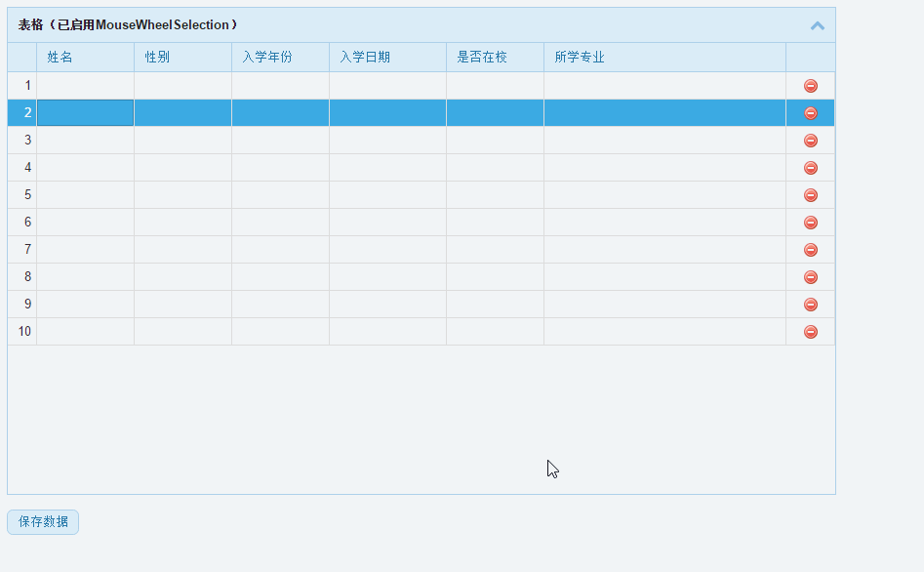Click the 所学专业 column header
Screen dimensions: 924x572
[x=664, y=58]
